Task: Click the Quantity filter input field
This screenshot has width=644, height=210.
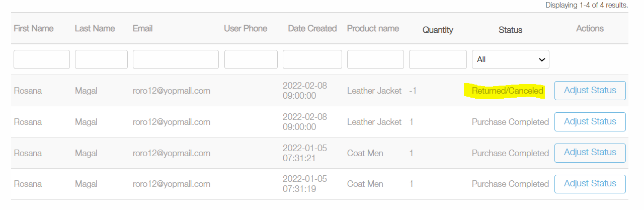Action: click(438, 59)
